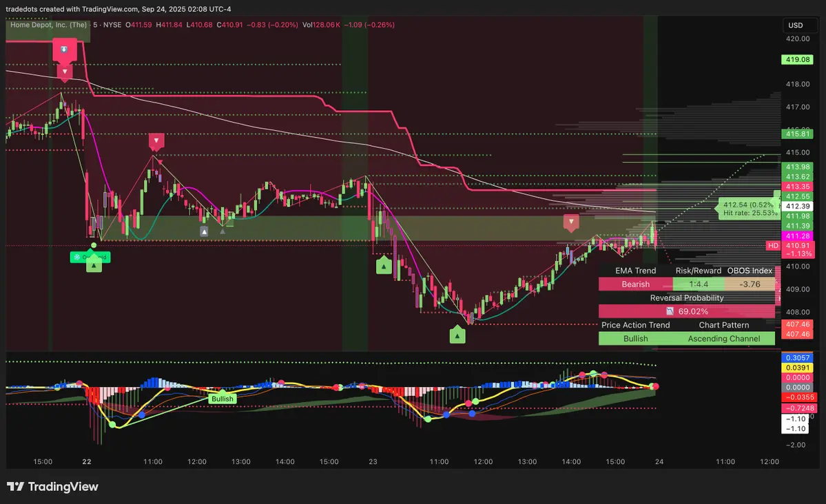The height and width of the screenshot is (504, 826).
Task: Click the Ascending Channel cell
Action: pos(724,339)
